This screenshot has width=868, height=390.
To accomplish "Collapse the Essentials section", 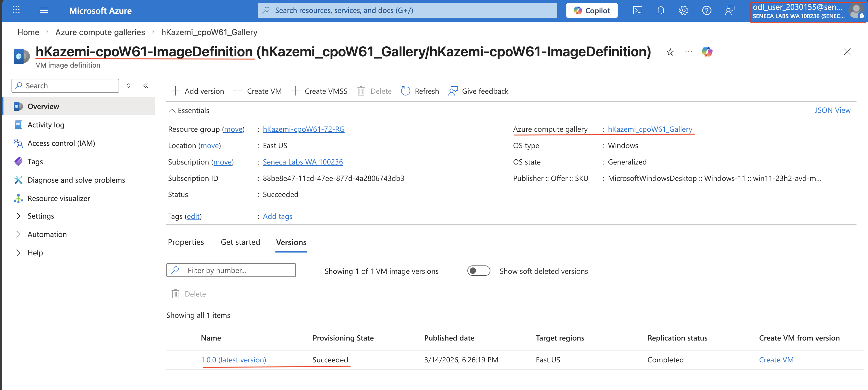I will click(x=189, y=110).
